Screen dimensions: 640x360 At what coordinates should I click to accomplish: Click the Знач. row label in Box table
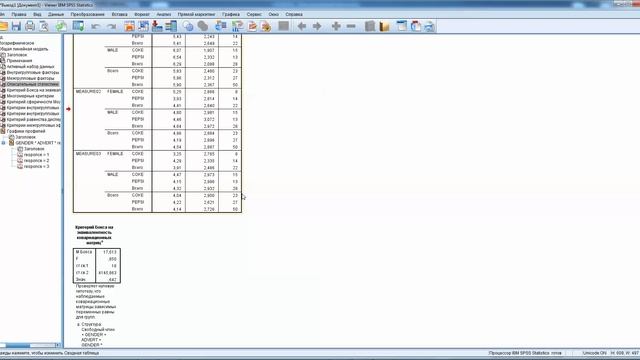click(x=80, y=280)
